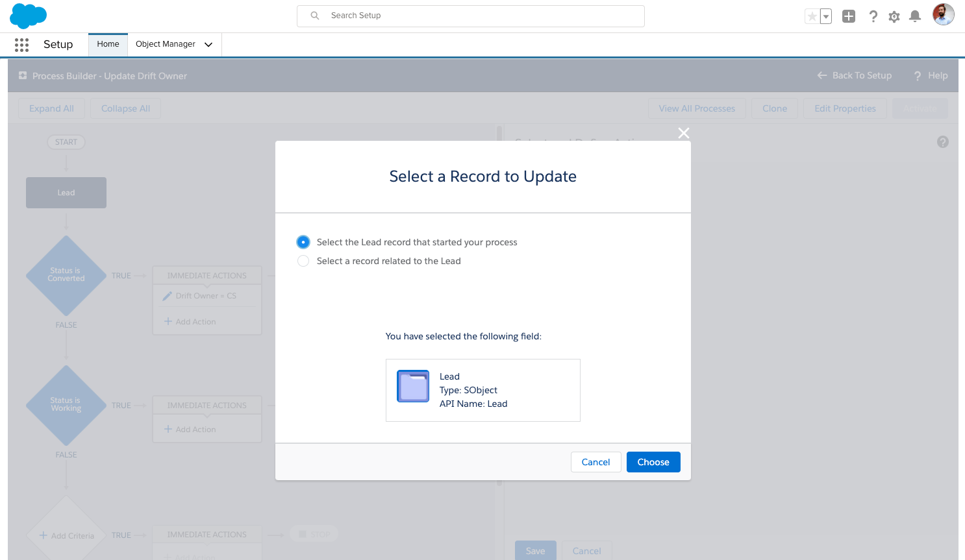Image resolution: width=965 pixels, height=560 pixels.
Task: Click the pencil icon next to Drift Owner = CS
Action: click(168, 296)
